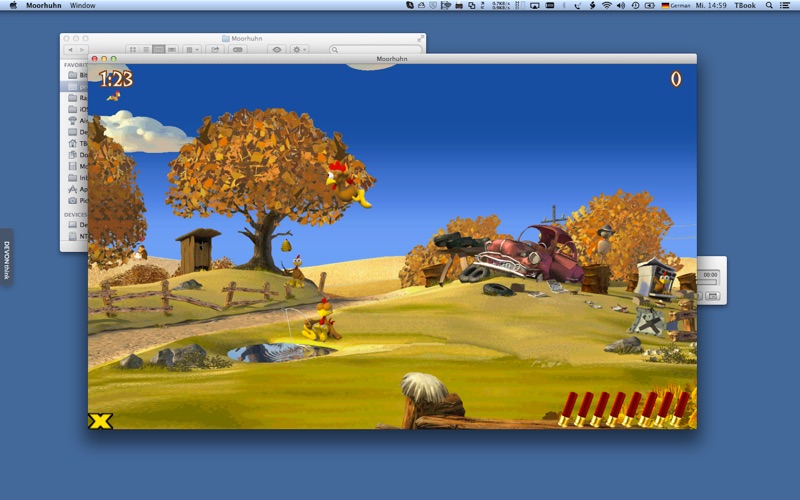Viewport: 800px width, 500px height.
Task: Open the Window menu
Action: click(82, 5)
